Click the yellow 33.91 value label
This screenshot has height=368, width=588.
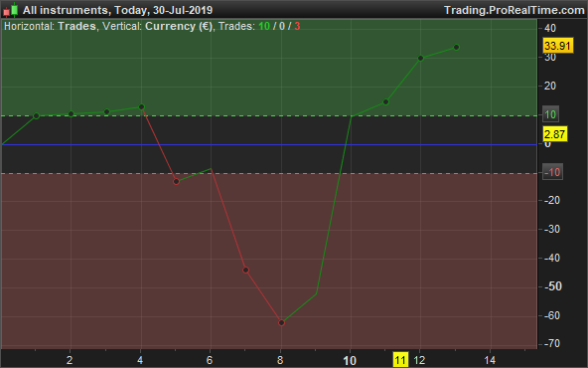click(557, 46)
